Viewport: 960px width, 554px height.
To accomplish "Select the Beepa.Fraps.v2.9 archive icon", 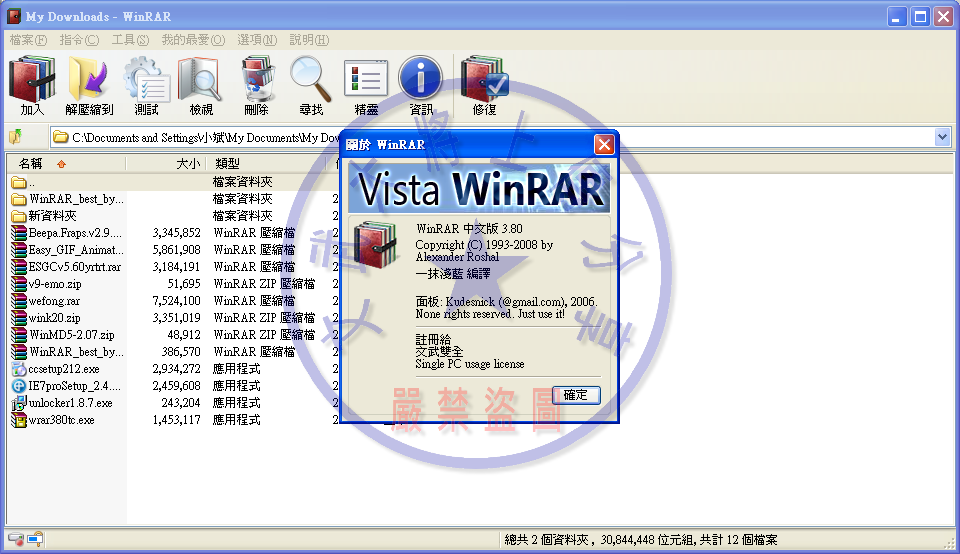I will click(19, 233).
